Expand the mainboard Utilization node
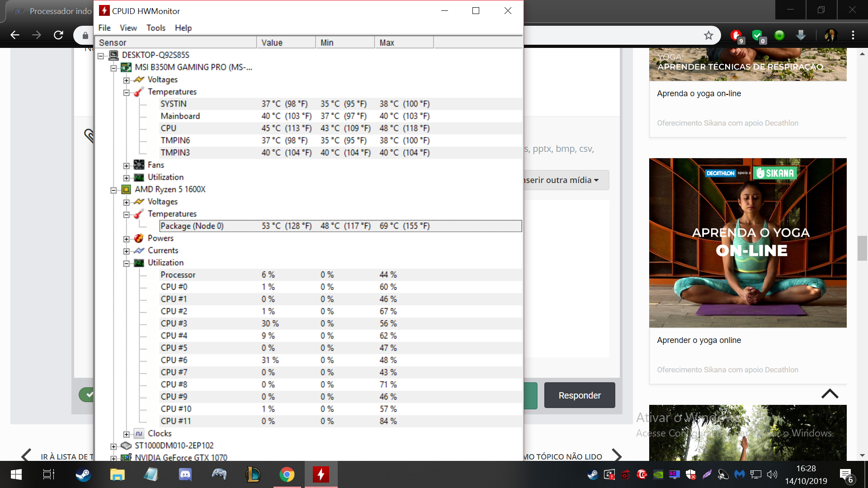 click(127, 178)
